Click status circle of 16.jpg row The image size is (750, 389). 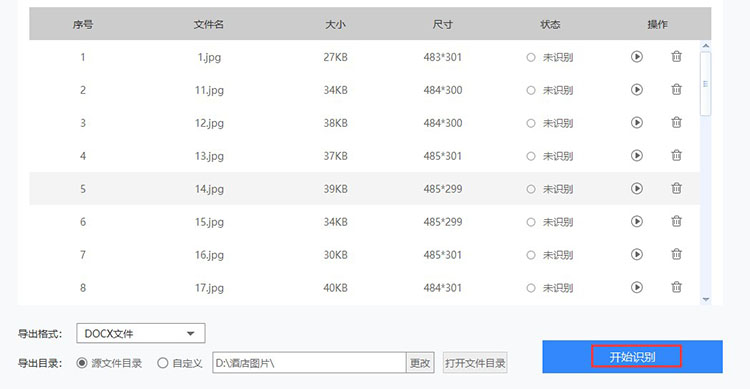pyautogui.click(x=531, y=256)
